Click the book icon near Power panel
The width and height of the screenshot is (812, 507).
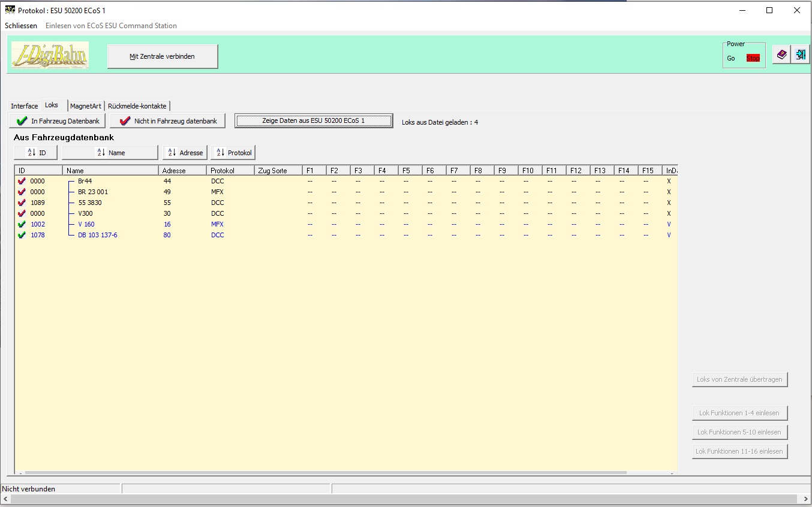[x=781, y=55]
